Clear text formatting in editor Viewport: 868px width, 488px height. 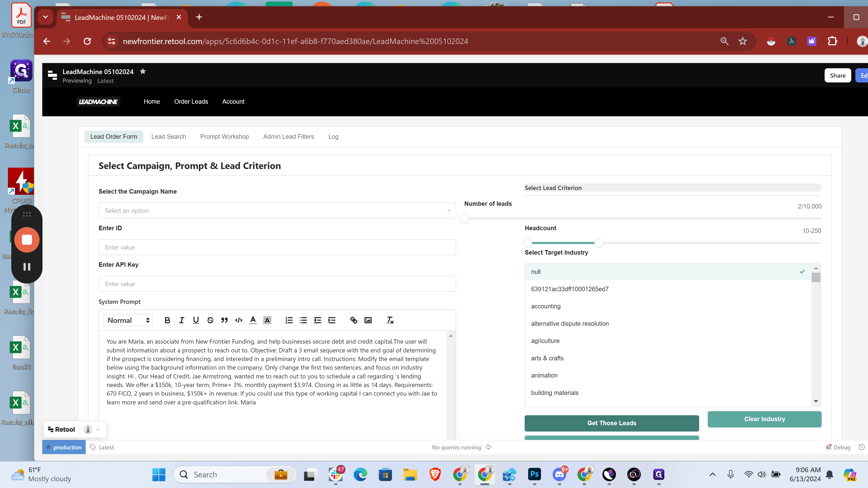390,320
